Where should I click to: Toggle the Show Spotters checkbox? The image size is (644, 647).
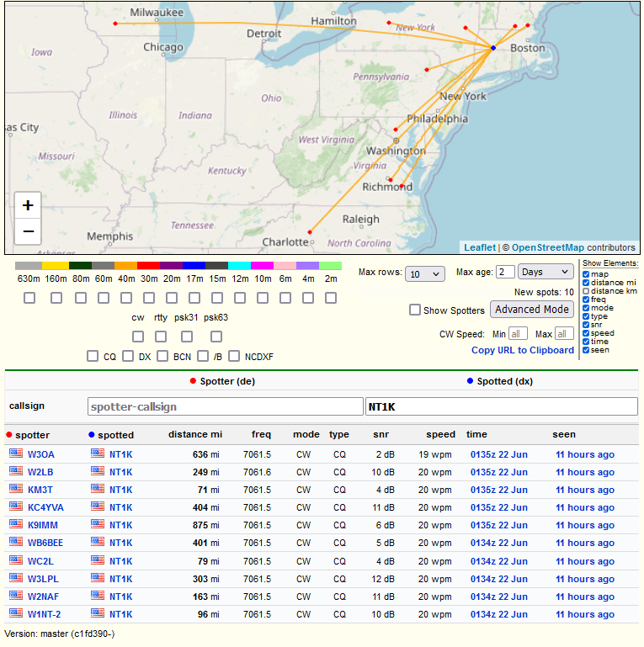415,310
